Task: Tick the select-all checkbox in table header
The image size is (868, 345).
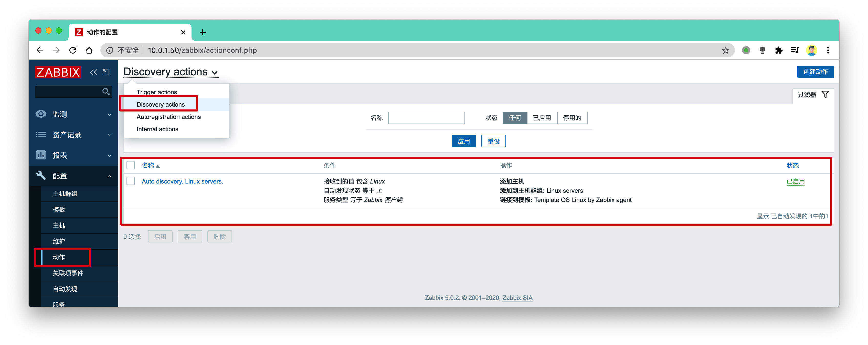Action: [131, 165]
